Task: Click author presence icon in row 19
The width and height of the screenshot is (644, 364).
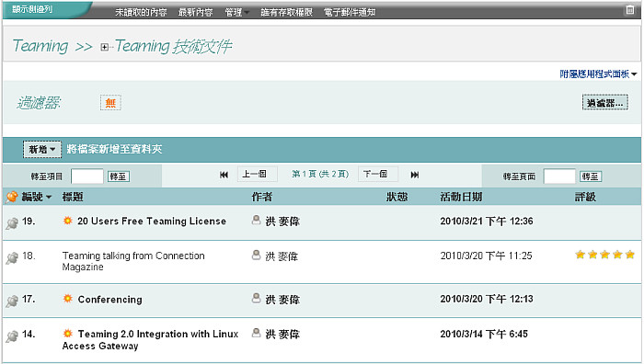Action: [256, 220]
